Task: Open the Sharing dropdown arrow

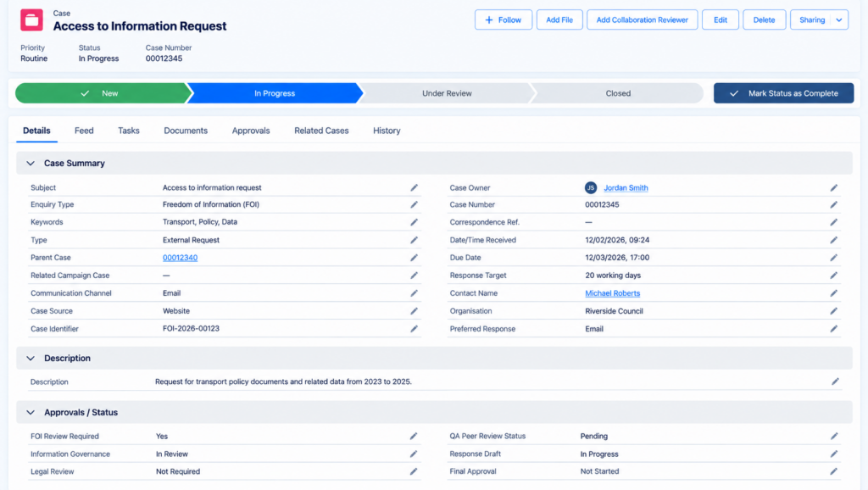Action: click(x=839, y=20)
